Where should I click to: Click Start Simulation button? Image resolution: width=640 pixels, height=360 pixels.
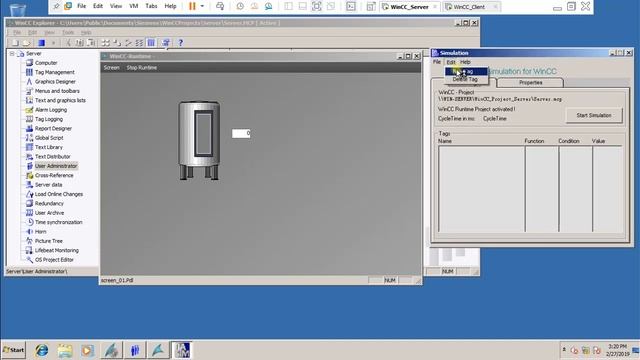click(594, 116)
